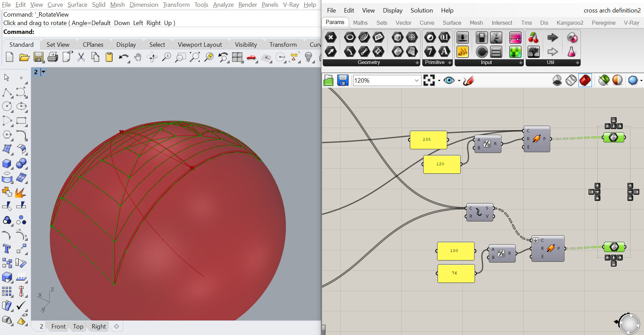
Task: Click the Left rotate command option
Action: click(x=138, y=23)
